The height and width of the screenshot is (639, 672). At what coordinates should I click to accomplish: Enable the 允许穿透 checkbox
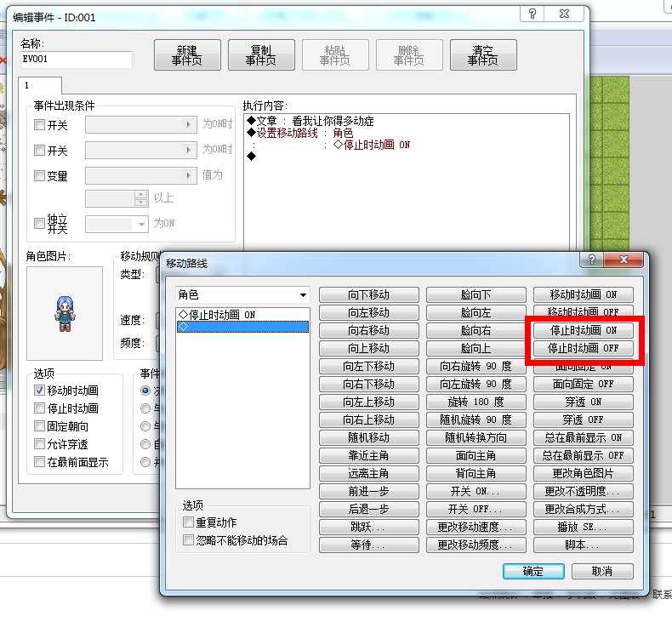(39, 443)
